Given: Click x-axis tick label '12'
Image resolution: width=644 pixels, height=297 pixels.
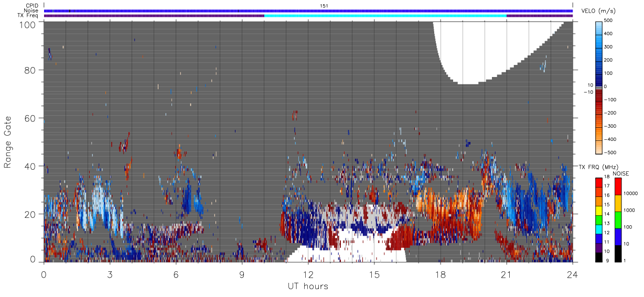Looking at the screenshot, I should click(x=308, y=274).
